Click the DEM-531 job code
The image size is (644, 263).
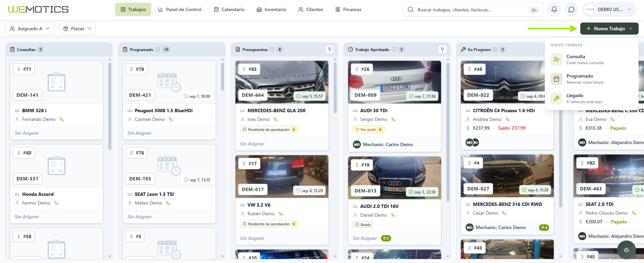click(x=28, y=179)
